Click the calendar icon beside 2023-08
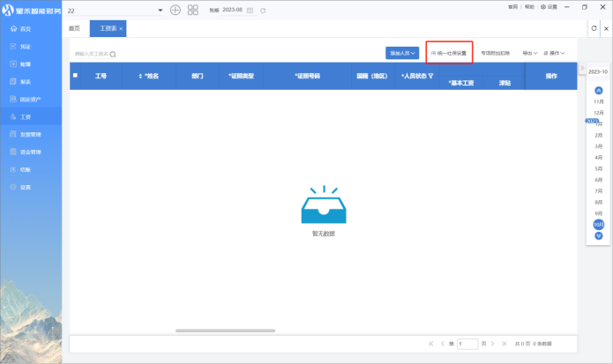 coord(250,10)
